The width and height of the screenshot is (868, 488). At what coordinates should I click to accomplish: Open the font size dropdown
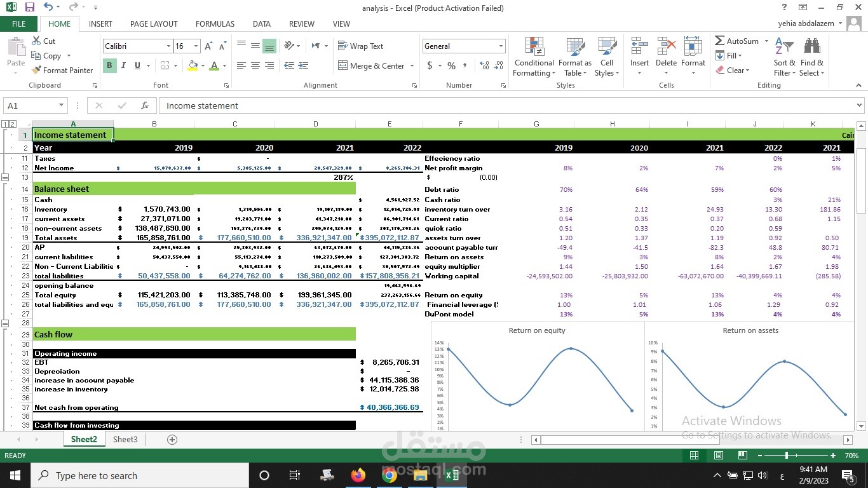(x=196, y=46)
